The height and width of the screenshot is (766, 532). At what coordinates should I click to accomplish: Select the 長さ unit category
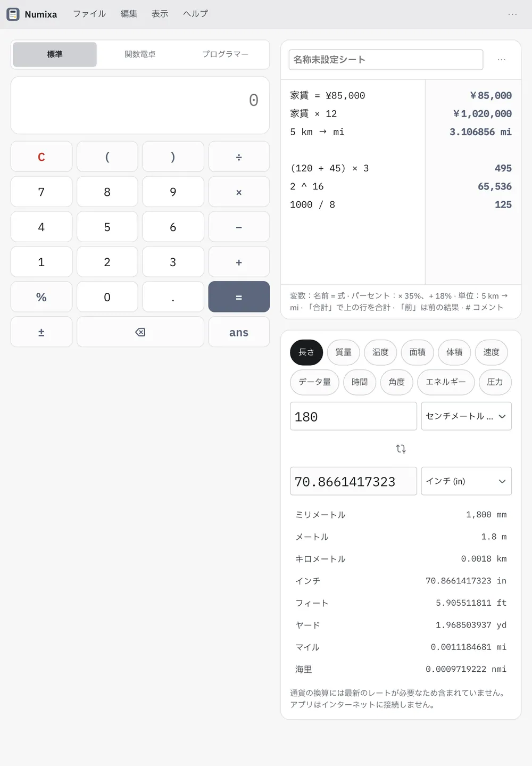click(x=306, y=352)
